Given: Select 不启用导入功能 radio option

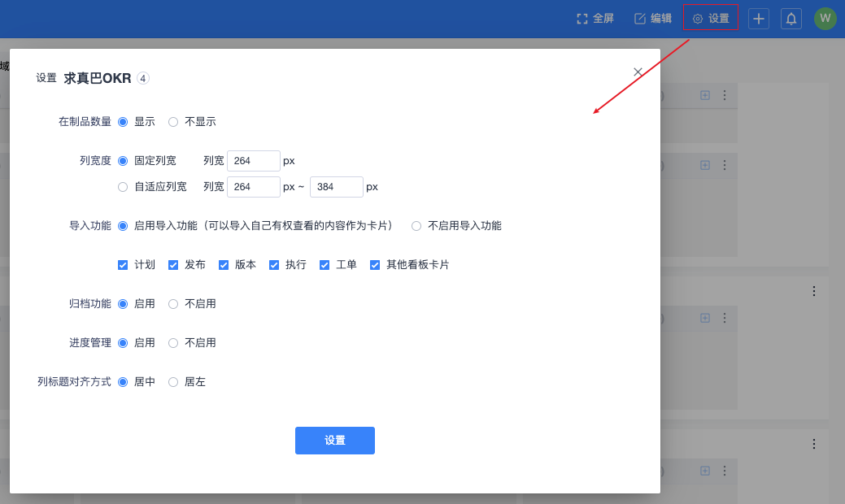Looking at the screenshot, I should tap(416, 226).
